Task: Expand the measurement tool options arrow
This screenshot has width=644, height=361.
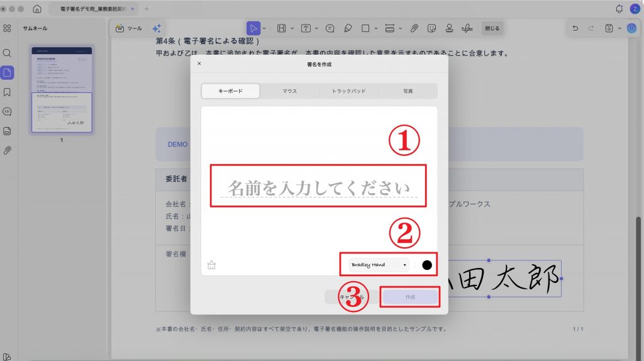Action: coord(401,28)
